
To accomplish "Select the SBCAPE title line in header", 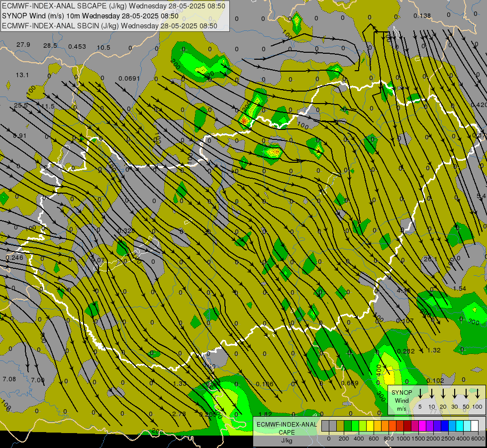I will pyautogui.click(x=114, y=6).
